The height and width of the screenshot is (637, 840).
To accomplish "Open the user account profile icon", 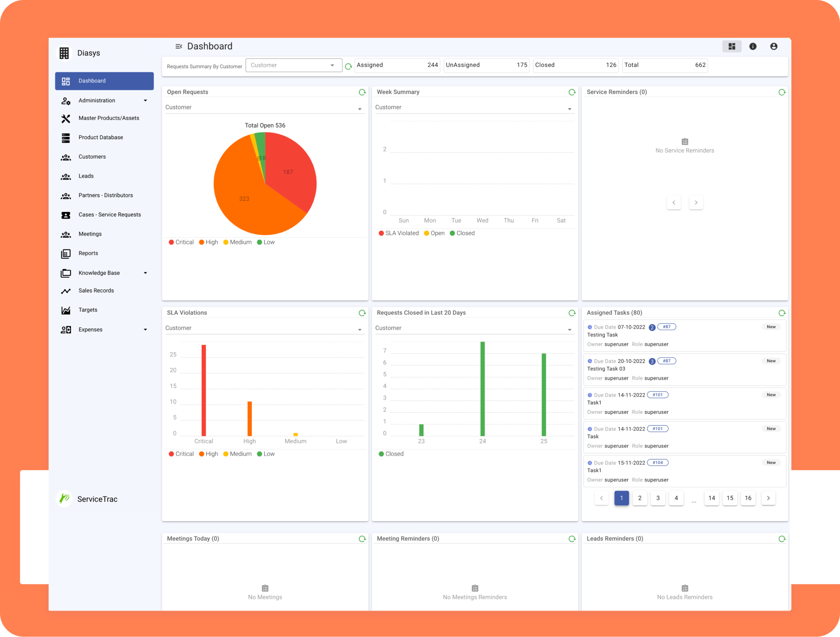I will [774, 46].
